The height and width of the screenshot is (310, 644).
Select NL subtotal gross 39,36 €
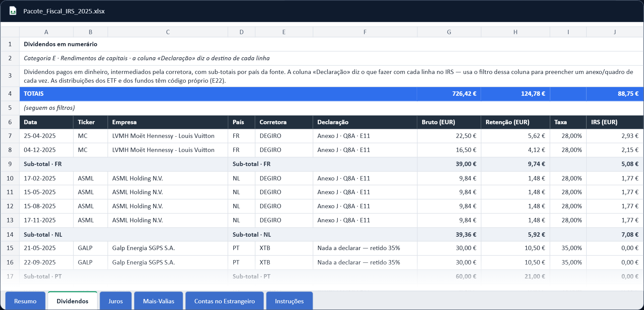coord(449,235)
